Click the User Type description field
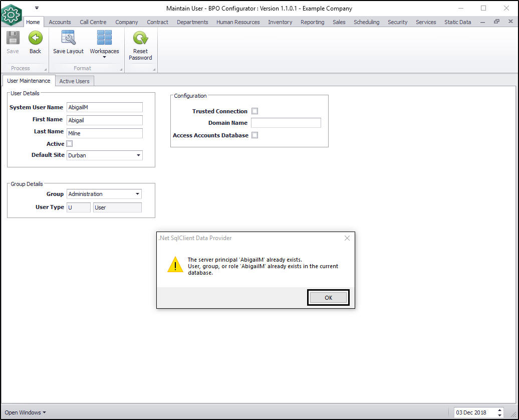The width and height of the screenshot is (519, 420). [118, 207]
